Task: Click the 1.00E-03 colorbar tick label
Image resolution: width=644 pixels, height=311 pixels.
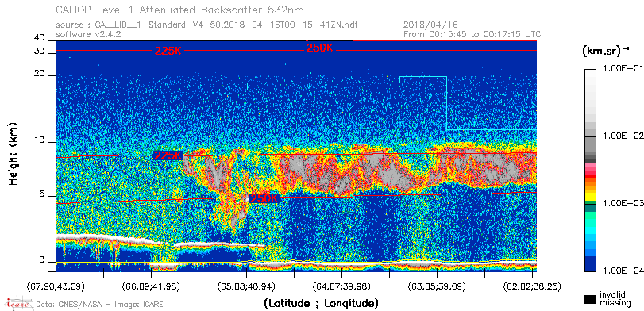Action: [x=621, y=204]
